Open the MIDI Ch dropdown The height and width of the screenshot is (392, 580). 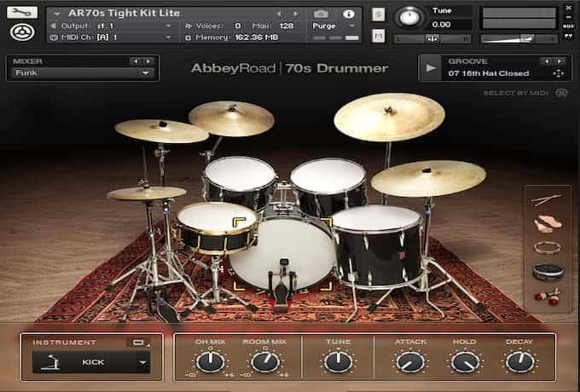coord(168,37)
